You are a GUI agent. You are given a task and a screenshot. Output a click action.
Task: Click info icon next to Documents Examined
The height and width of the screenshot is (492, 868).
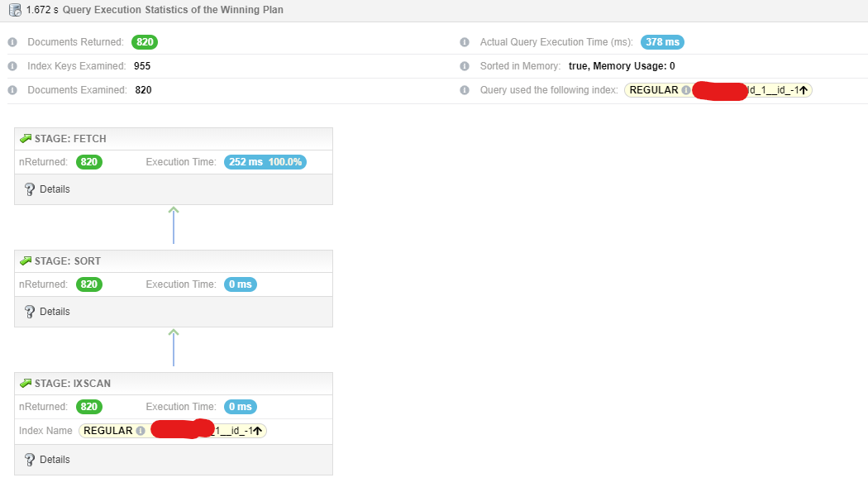[x=12, y=89]
